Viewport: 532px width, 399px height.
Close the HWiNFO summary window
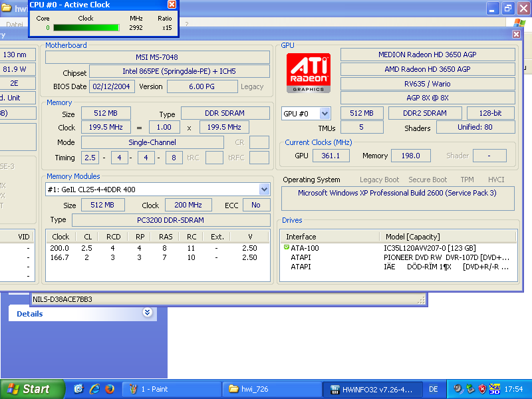[x=516, y=35]
